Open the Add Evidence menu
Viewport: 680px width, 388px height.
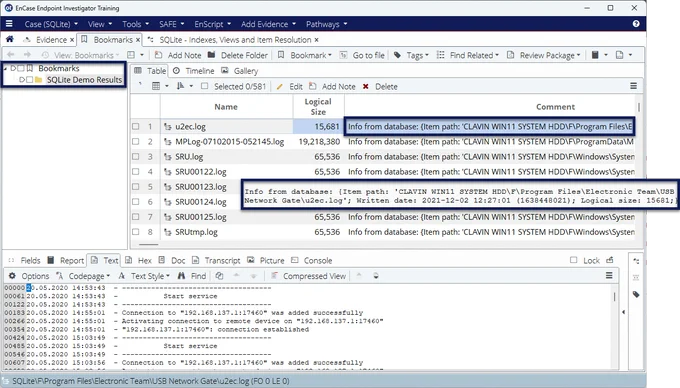tap(268, 24)
